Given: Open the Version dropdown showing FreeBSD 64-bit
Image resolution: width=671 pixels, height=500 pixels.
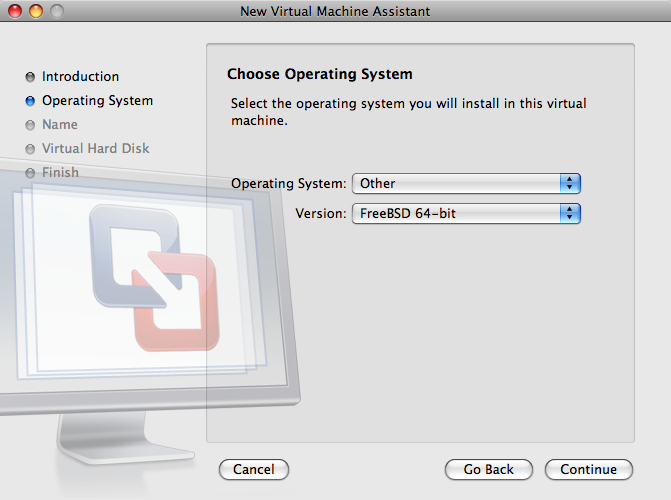Looking at the screenshot, I should (465, 213).
